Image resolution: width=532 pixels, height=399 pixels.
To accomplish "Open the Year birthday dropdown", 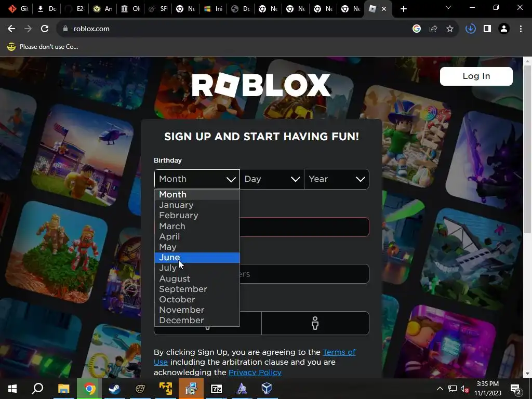I will tap(337, 179).
